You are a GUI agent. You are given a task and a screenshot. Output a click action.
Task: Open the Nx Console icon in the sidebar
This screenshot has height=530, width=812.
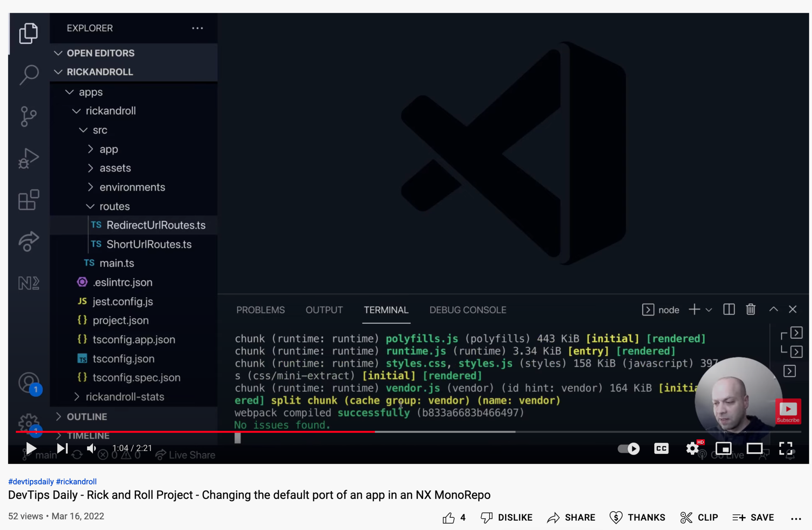(x=29, y=283)
